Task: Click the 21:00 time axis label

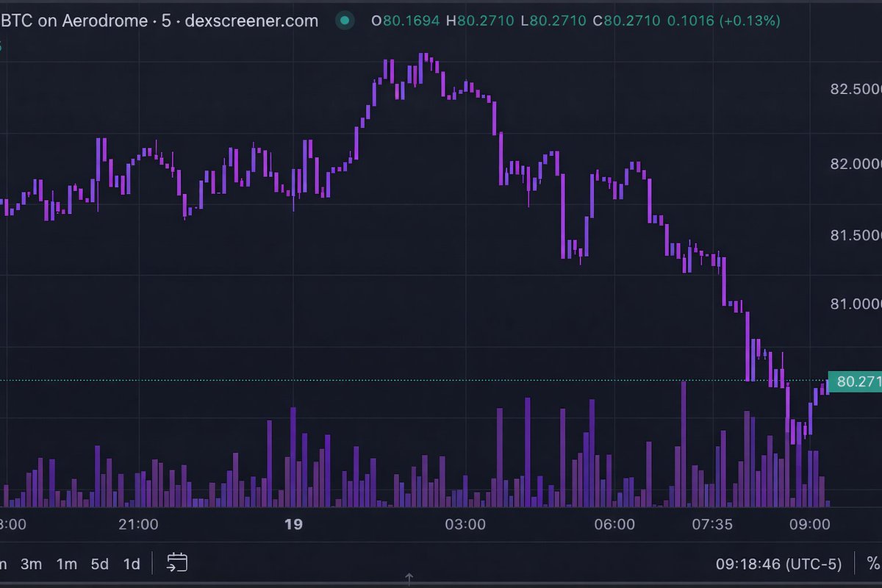Action: 138,525
